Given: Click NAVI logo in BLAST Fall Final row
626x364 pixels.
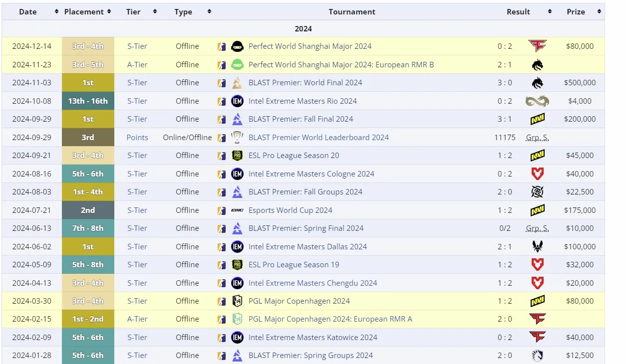Looking at the screenshot, I should [537, 119].
